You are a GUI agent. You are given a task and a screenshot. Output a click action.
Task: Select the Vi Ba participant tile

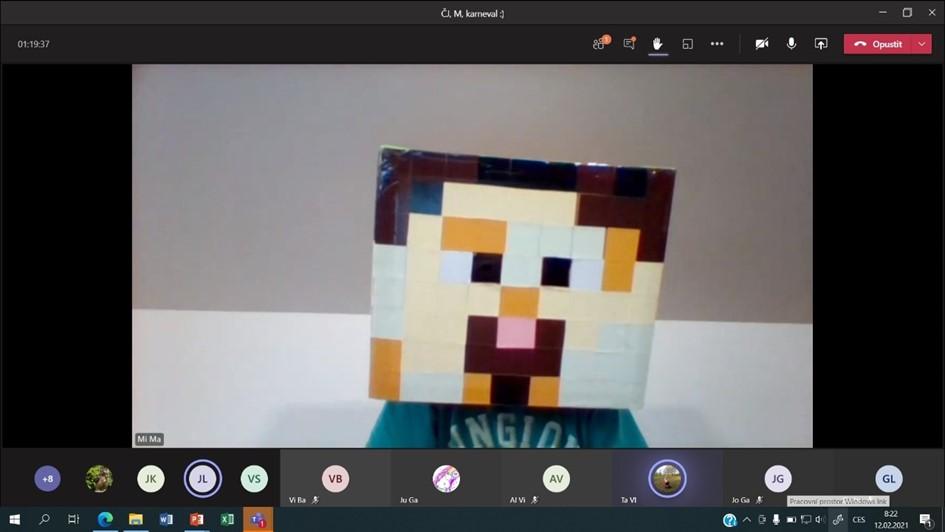(335, 479)
